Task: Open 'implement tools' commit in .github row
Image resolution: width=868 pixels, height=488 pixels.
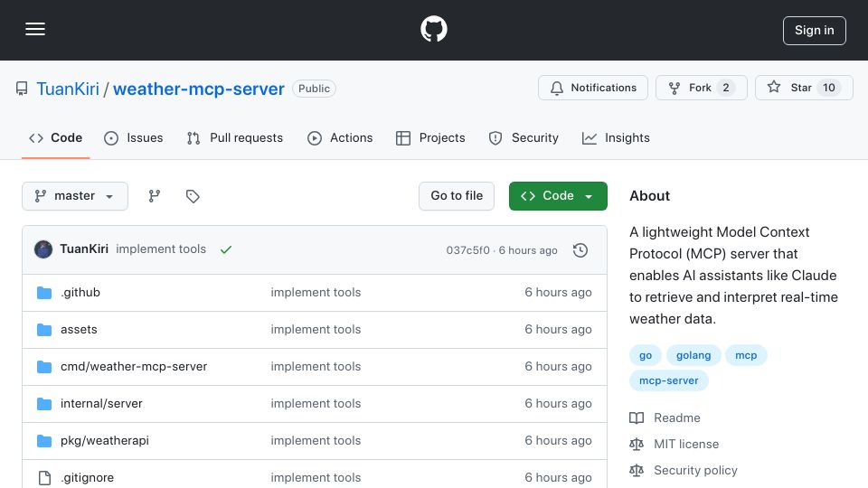Action: 316,292
